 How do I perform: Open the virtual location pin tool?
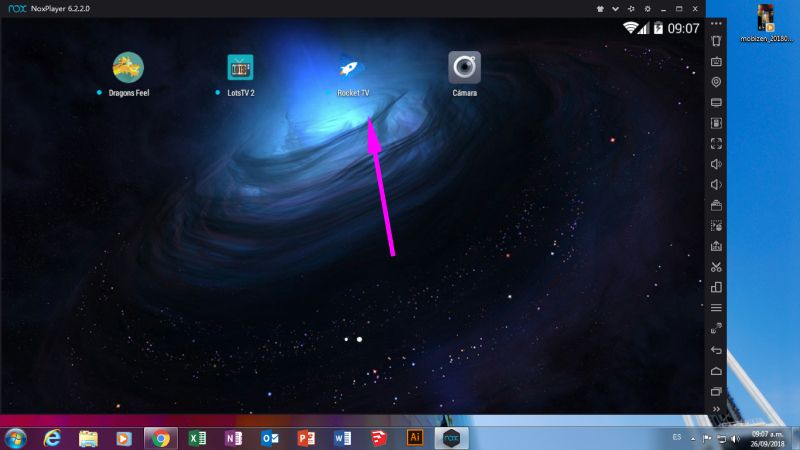716,82
